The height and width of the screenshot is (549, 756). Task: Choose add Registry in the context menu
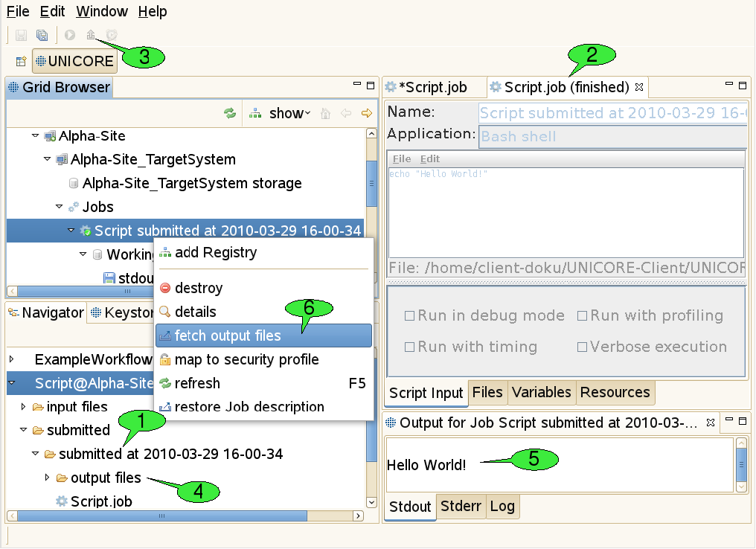point(263,253)
